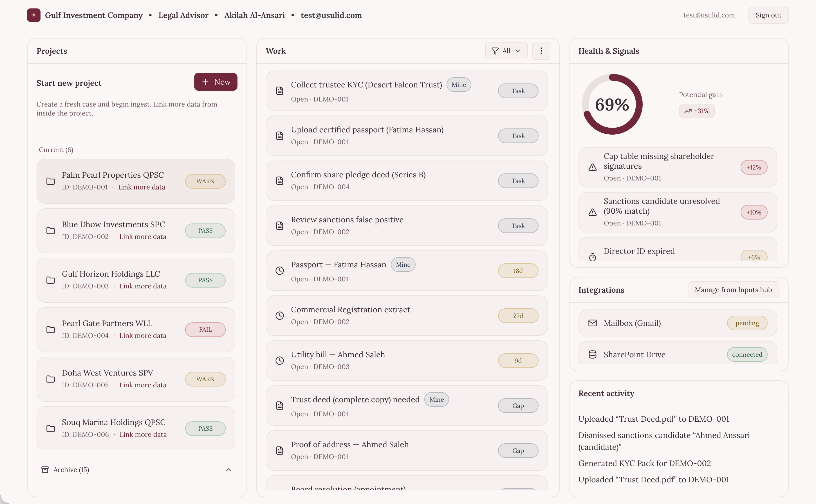Image resolution: width=816 pixels, height=504 pixels.
Task: Click Link more data under Gulf Horizon Holdings
Action: coord(143,286)
